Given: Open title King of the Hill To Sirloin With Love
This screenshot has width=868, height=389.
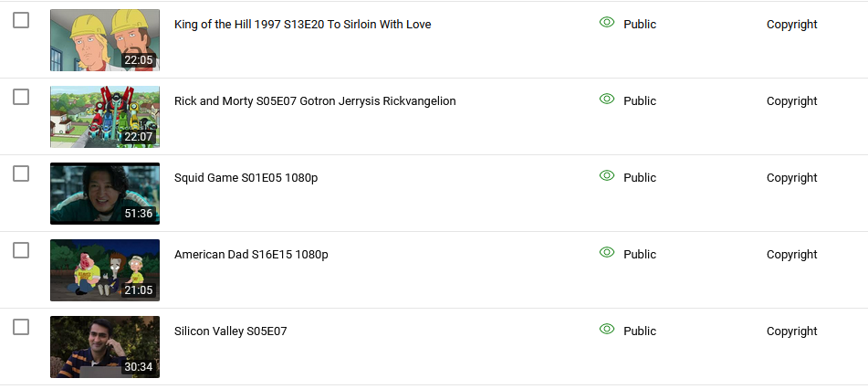Looking at the screenshot, I should [x=303, y=25].
